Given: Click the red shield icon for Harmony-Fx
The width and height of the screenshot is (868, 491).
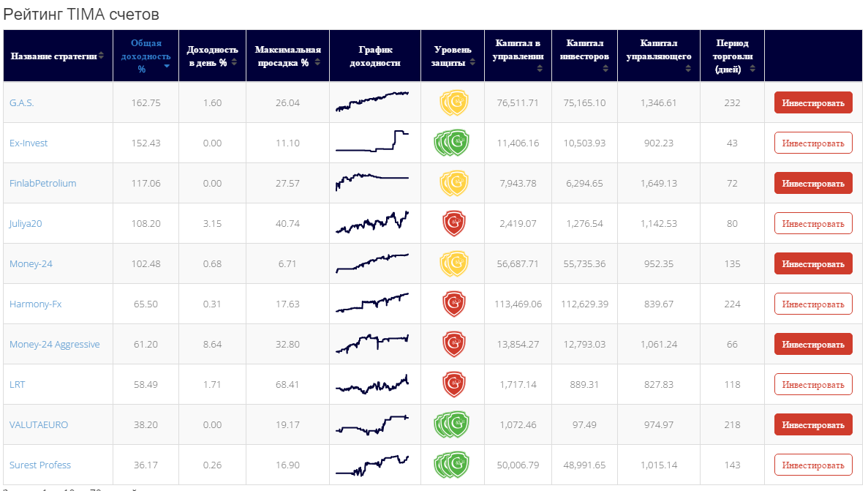Looking at the screenshot, I should (x=453, y=304).
